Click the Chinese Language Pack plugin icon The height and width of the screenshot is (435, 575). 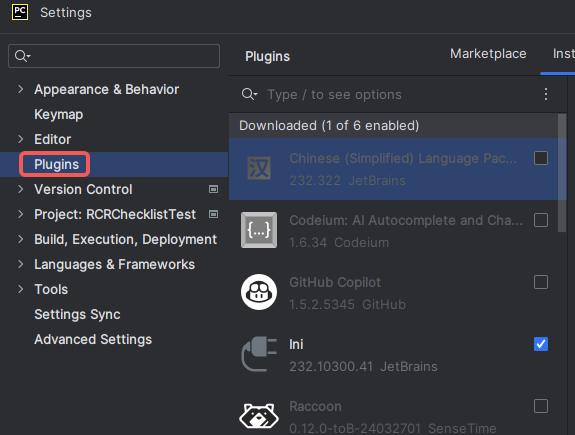coord(259,168)
